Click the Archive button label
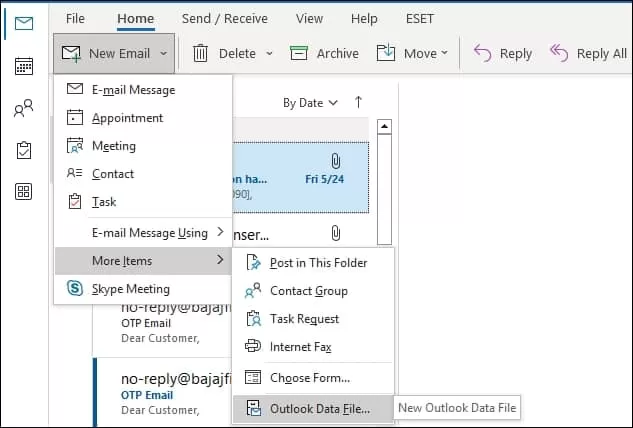This screenshot has width=633, height=428. coord(337,53)
